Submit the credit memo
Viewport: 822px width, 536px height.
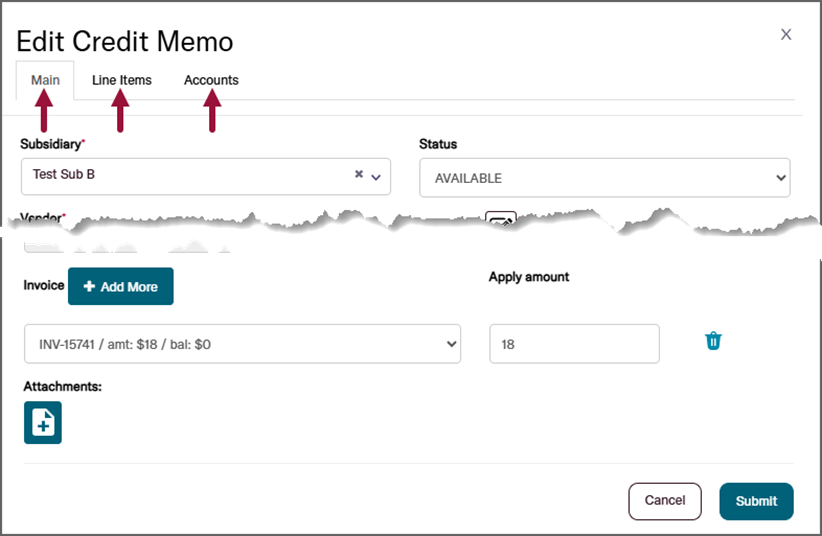tap(756, 501)
